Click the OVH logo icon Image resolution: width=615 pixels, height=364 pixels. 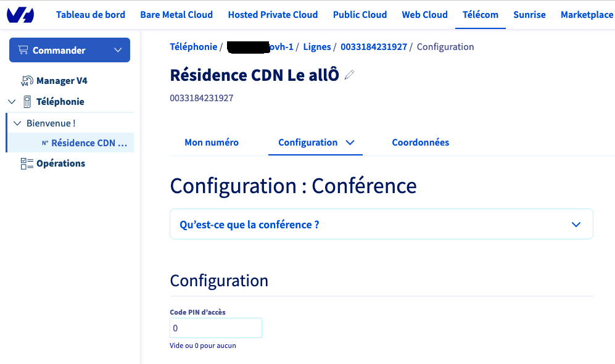20,15
